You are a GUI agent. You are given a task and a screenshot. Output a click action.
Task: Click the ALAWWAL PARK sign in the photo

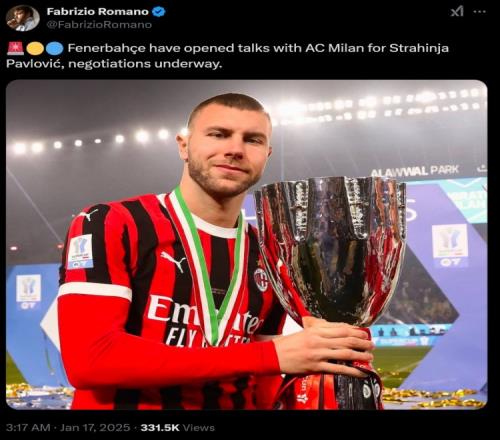(415, 171)
